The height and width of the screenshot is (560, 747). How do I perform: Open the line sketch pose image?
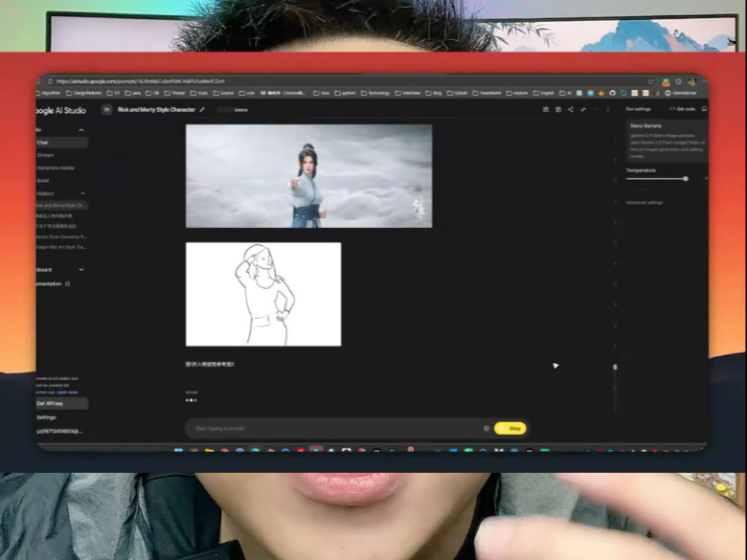tap(263, 294)
